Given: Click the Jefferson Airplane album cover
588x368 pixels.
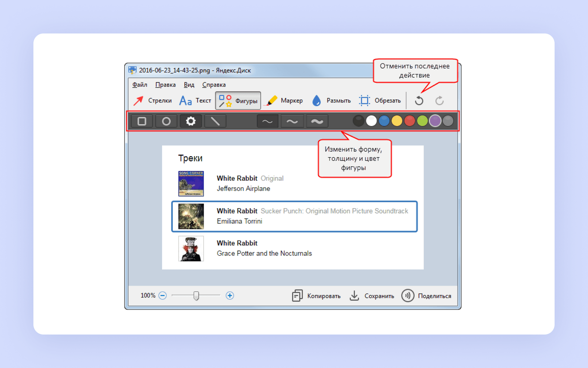Looking at the screenshot, I should click(x=191, y=184).
